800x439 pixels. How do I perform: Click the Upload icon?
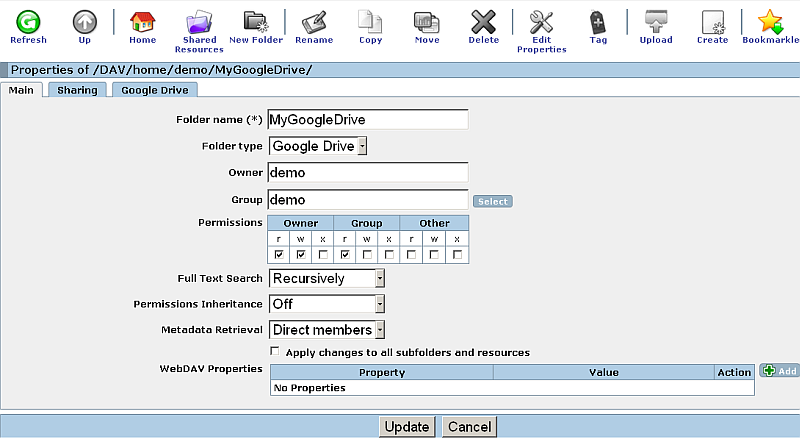[656, 22]
